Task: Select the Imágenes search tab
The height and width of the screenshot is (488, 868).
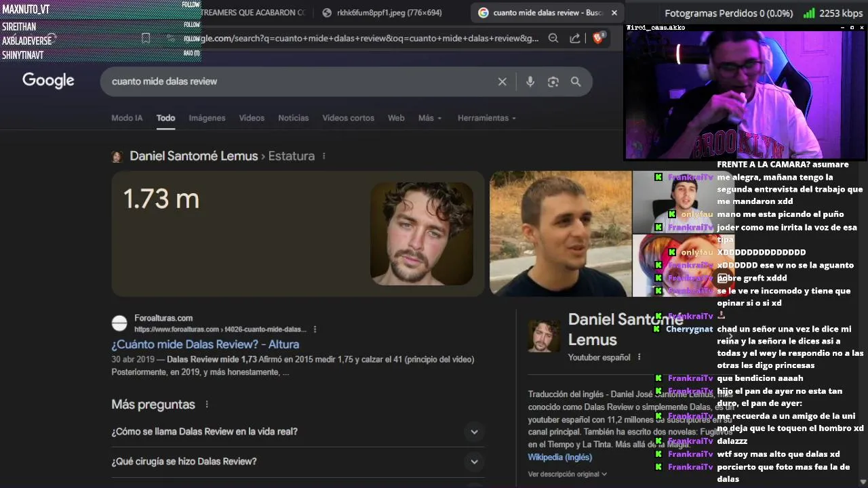Action: coord(207,118)
